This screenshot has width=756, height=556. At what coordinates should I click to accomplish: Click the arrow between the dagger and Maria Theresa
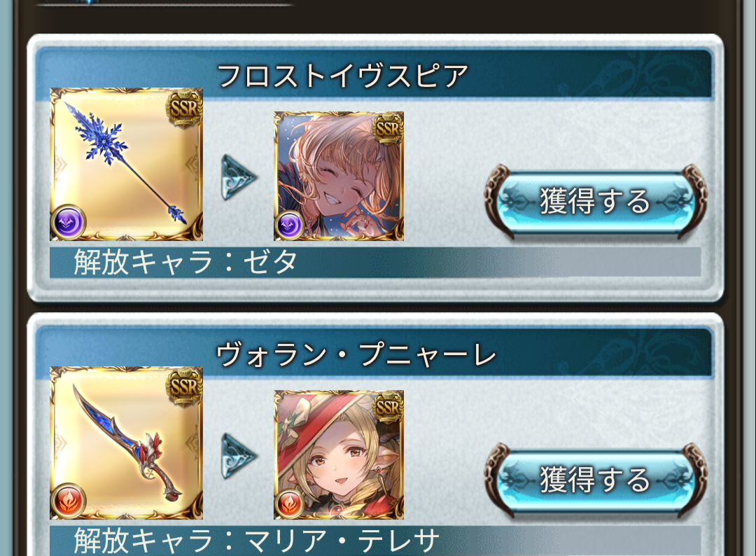coord(239,456)
